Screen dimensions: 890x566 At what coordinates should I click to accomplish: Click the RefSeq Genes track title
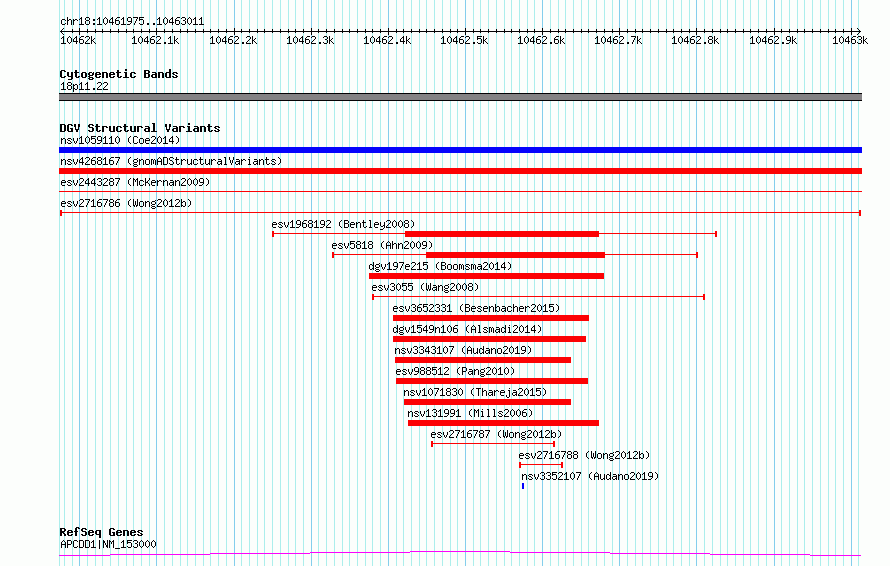[x=101, y=533]
